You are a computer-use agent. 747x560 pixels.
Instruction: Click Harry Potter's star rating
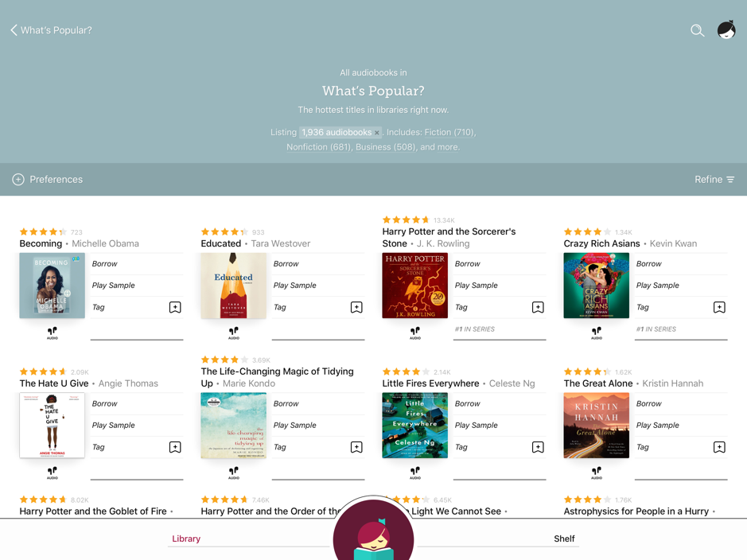tap(406, 218)
